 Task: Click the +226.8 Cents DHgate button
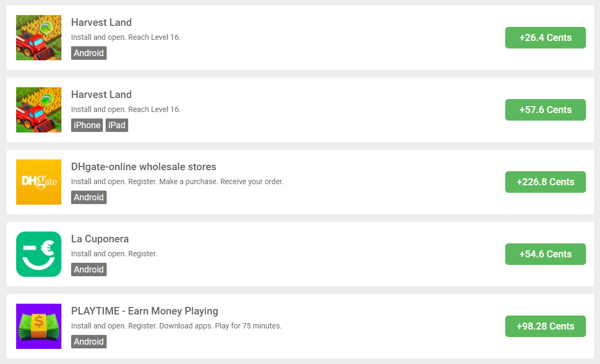[x=545, y=182]
